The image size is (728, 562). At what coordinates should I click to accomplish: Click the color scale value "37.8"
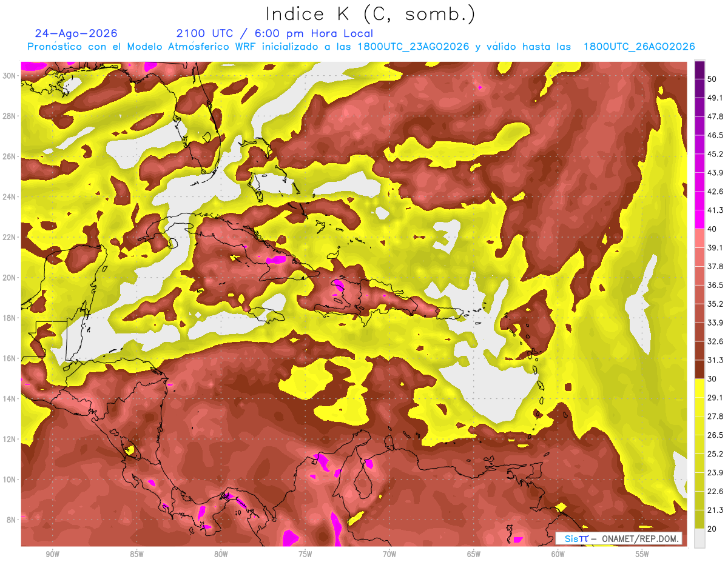[715, 267]
